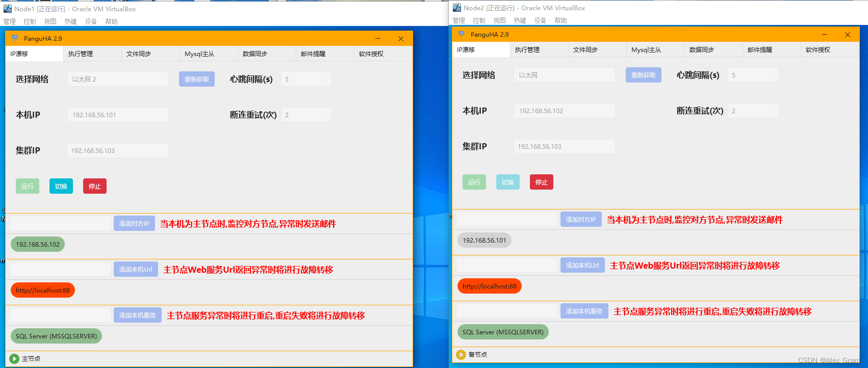868x368 pixels.
Task: Click the orange standby status icon in Node2
Action: point(461,355)
